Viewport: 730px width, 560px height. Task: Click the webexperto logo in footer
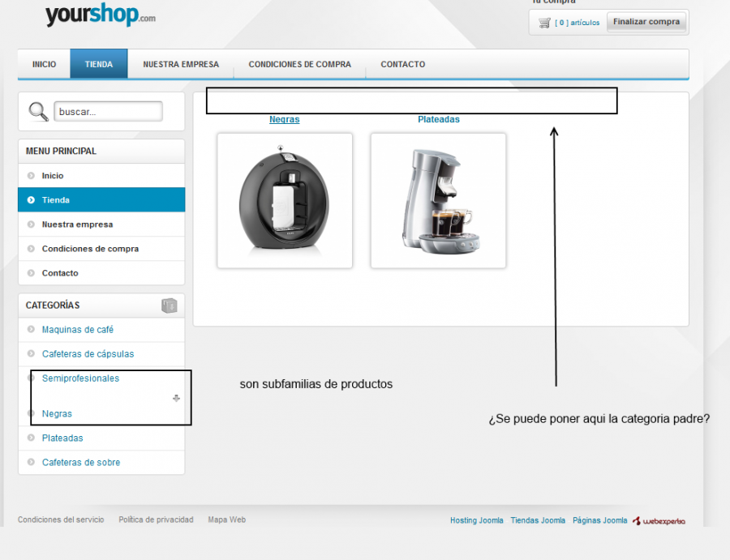(x=659, y=521)
